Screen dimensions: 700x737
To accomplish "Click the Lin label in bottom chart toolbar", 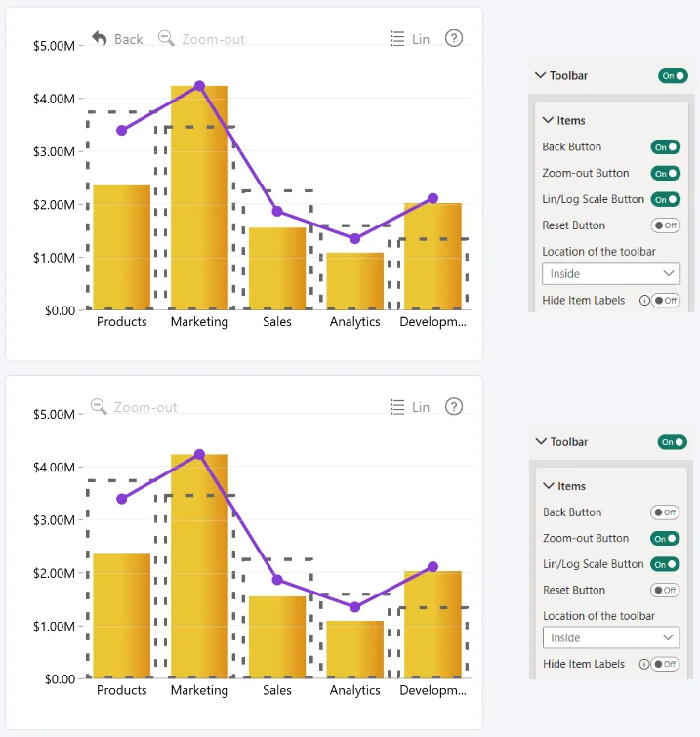I will pyautogui.click(x=421, y=407).
